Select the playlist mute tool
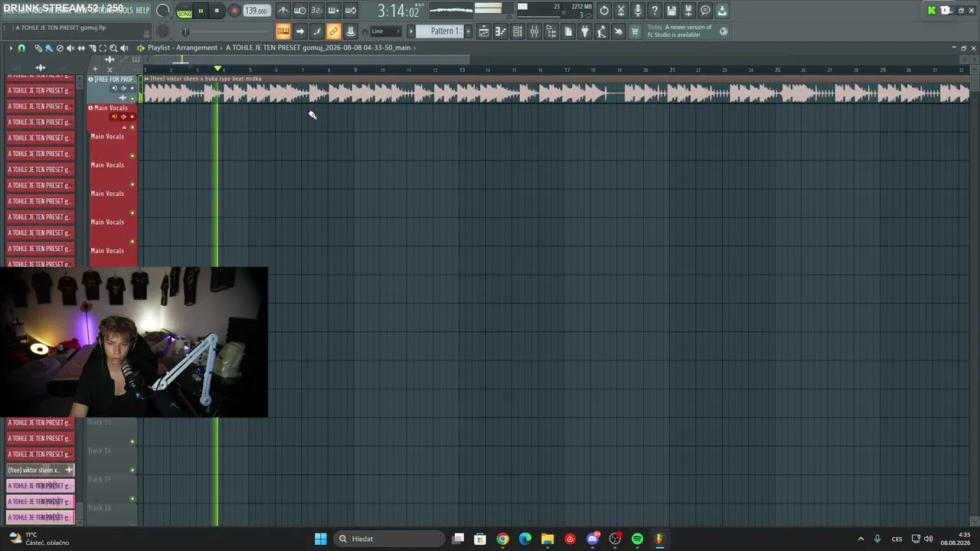 [x=70, y=48]
